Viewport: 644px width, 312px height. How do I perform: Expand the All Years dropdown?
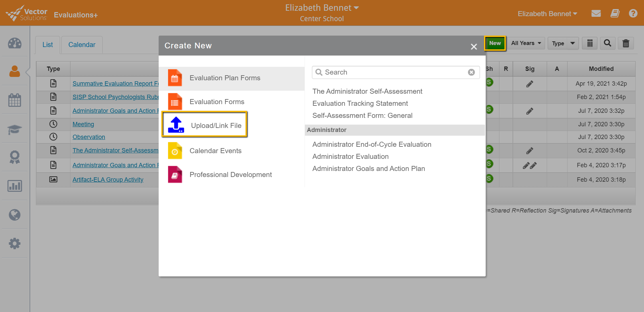[526, 43]
